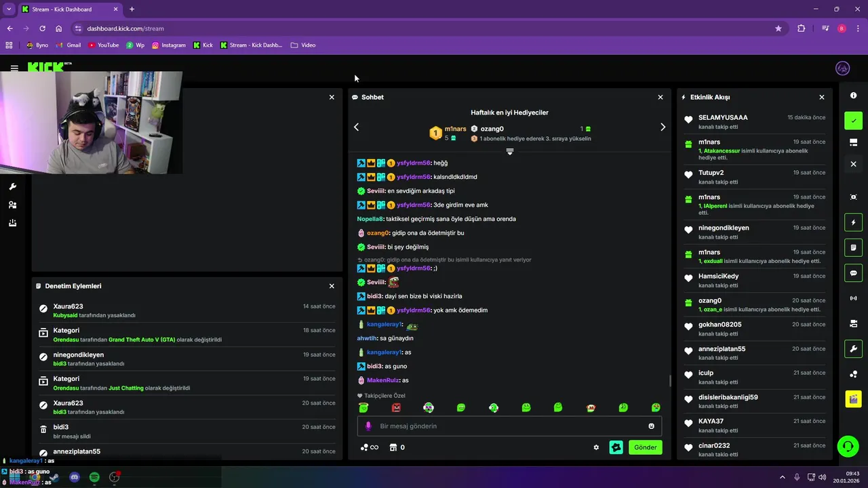Image resolution: width=868 pixels, height=488 pixels.
Task: Open Tutupv2 follow event entry
Action: tap(754, 177)
